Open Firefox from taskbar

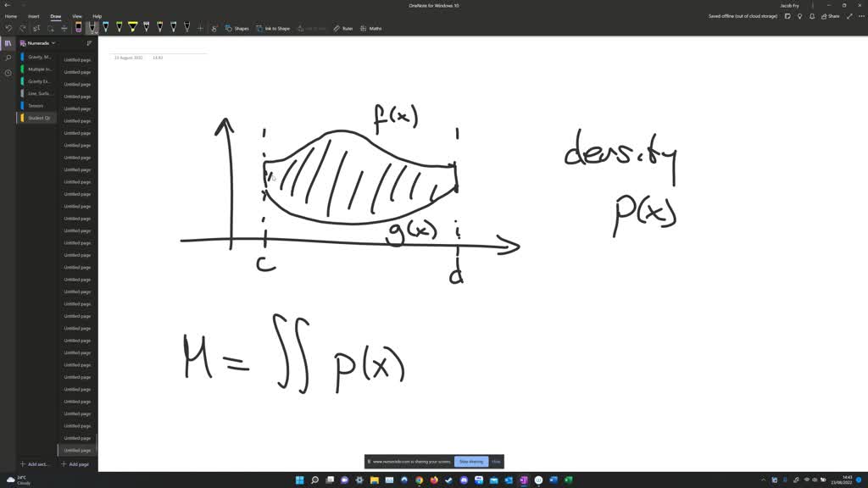434,480
